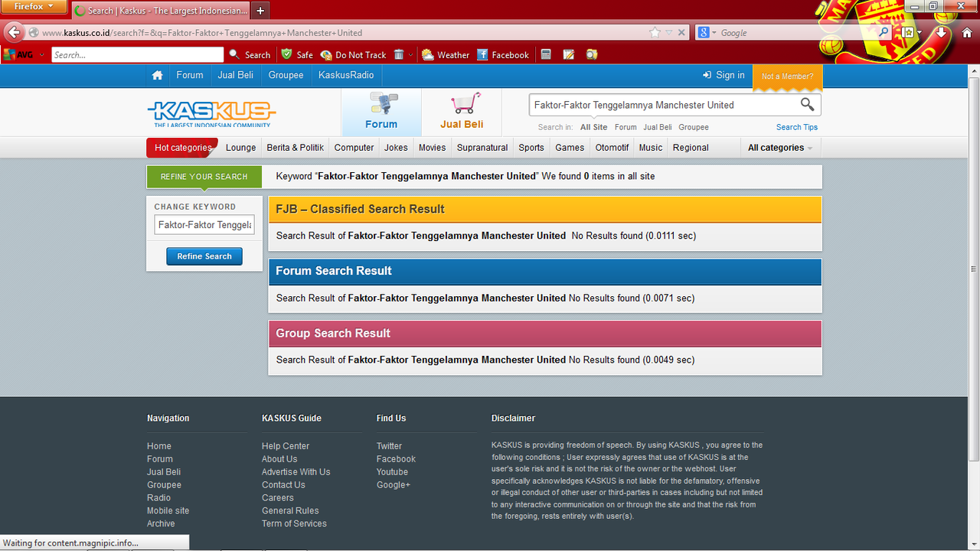Open the Facebook toolbar shortcut
The width and height of the screenshot is (980, 551).
pyautogui.click(x=503, y=54)
